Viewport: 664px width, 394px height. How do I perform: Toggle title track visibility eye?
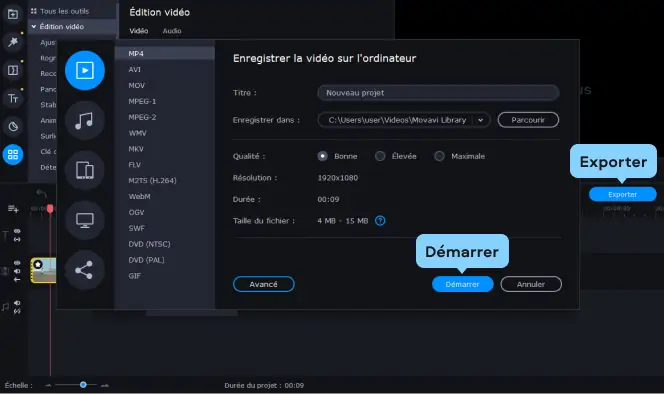17,231
